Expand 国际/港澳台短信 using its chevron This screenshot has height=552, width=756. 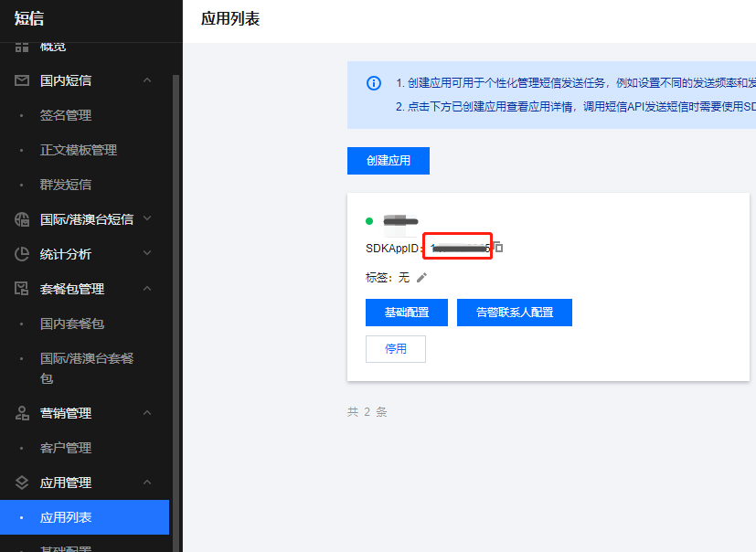(147, 219)
